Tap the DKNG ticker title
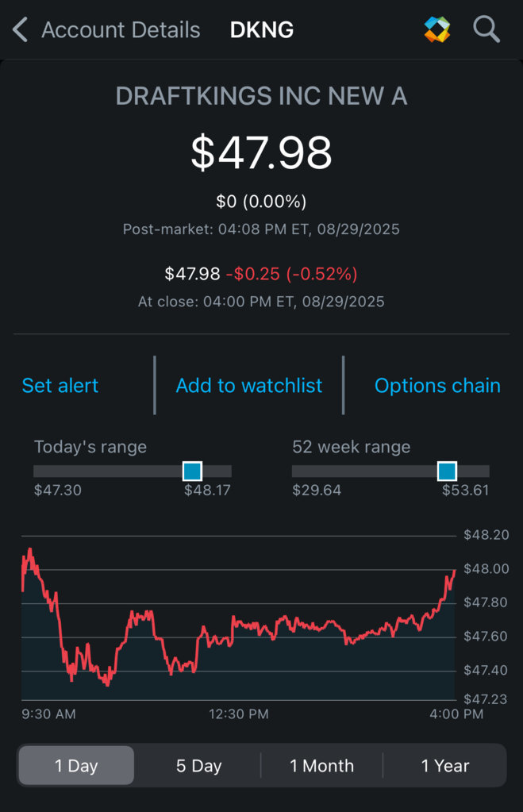The image size is (523, 812). (x=262, y=30)
